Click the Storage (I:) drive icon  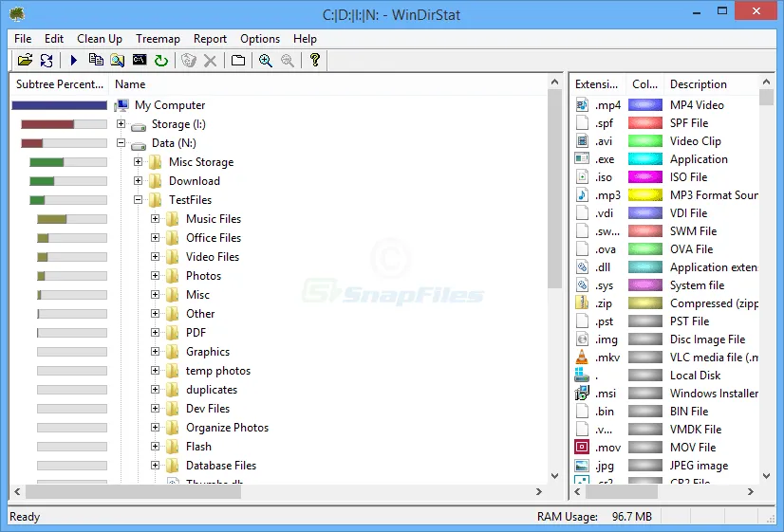coord(139,125)
